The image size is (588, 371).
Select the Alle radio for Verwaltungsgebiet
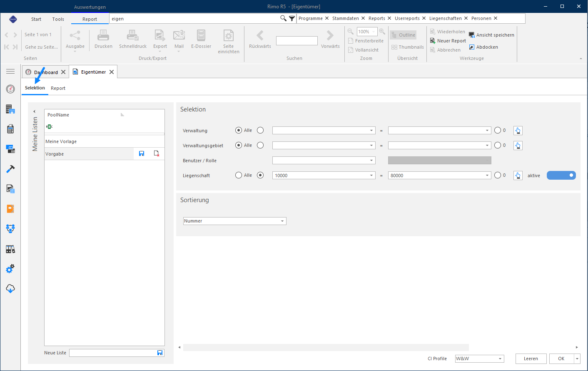point(239,145)
